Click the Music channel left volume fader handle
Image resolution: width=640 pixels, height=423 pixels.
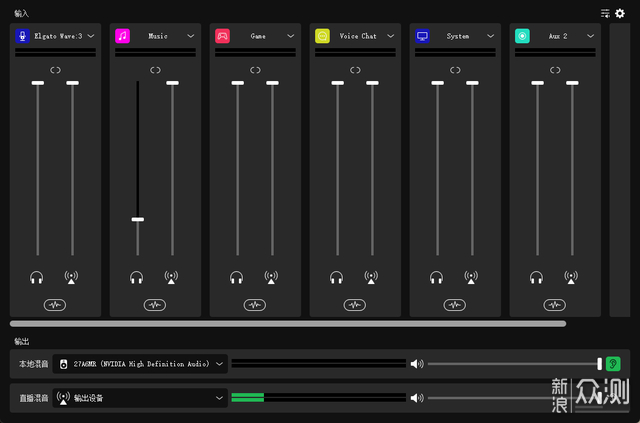(x=137, y=219)
